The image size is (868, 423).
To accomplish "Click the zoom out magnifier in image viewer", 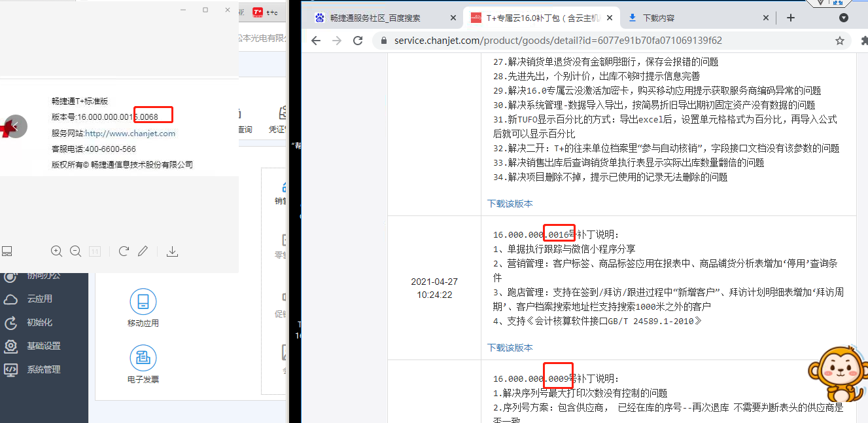I will [x=76, y=251].
